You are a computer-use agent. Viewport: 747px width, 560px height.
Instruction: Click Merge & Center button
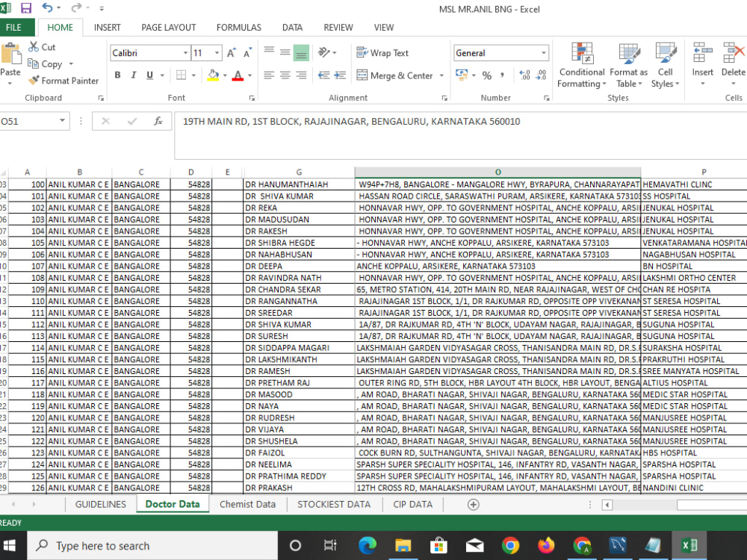coord(394,75)
